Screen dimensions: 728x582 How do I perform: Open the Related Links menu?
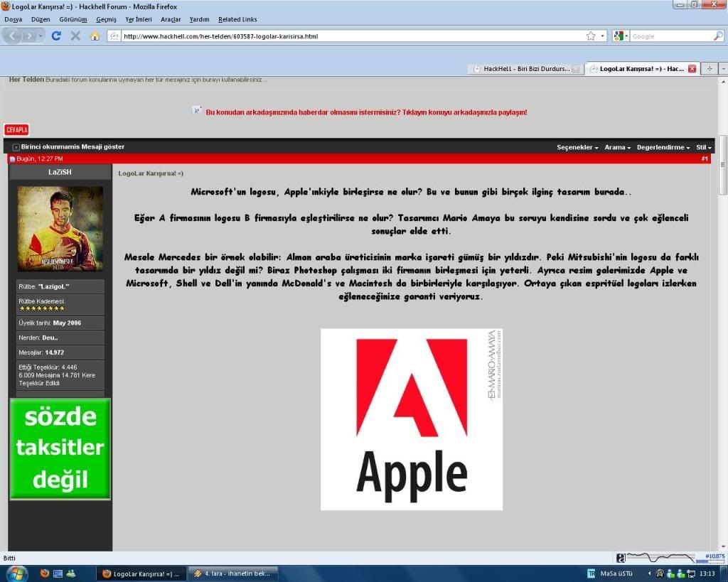coord(237,19)
